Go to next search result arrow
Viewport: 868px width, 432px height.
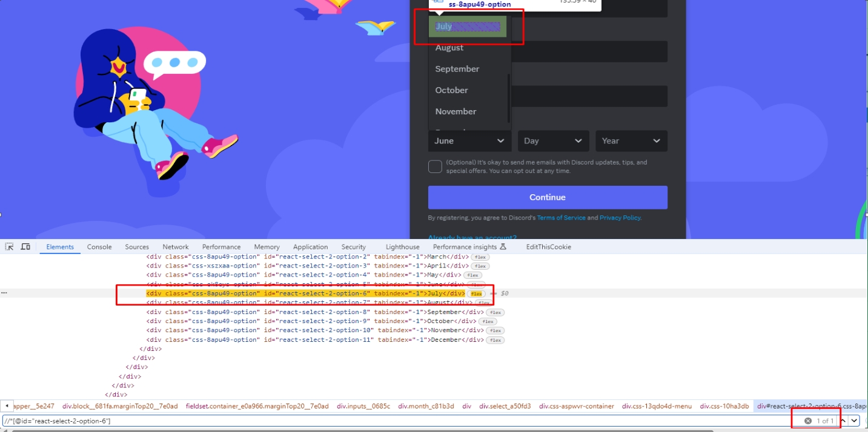854,421
